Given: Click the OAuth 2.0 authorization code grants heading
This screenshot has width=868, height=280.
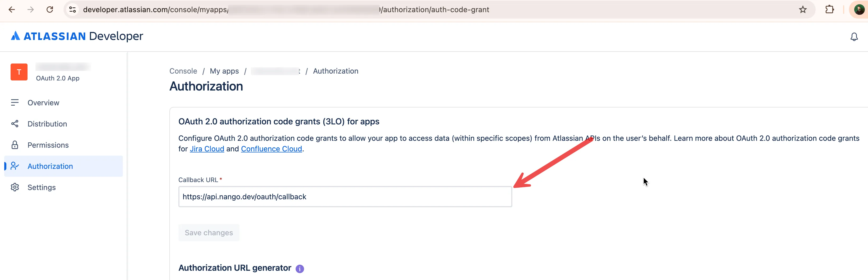Looking at the screenshot, I should point(279,122).
